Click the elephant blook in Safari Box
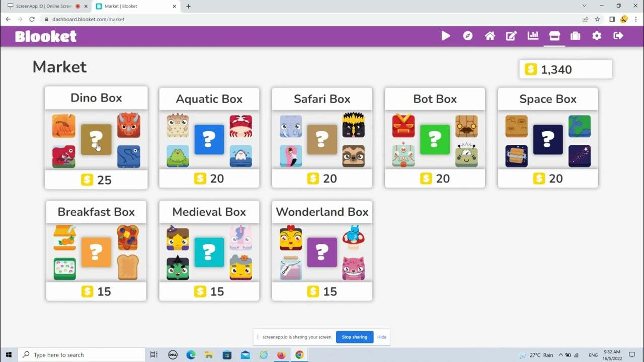 tap(291, 126)
